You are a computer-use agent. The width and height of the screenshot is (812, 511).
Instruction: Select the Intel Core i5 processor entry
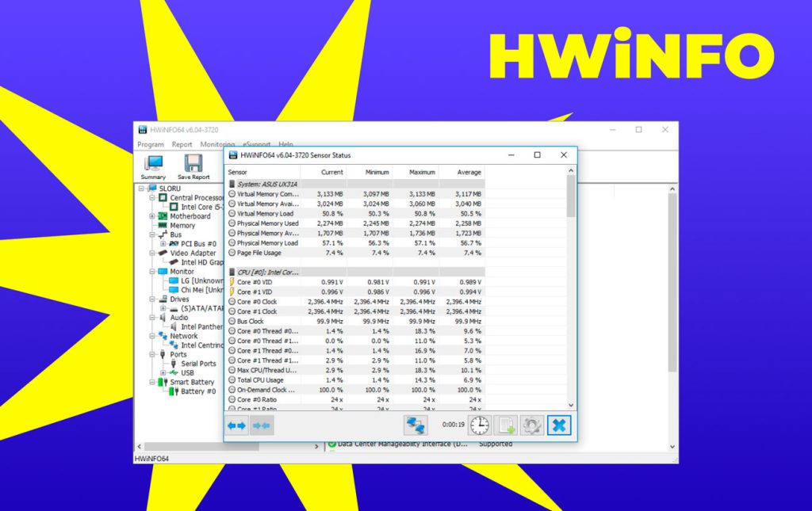201,207
